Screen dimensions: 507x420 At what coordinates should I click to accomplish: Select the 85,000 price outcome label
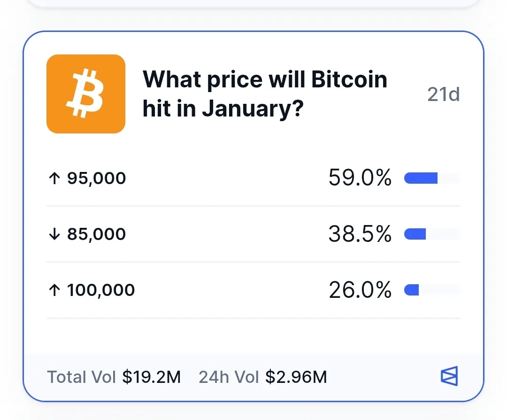click(x=96, y=234)
